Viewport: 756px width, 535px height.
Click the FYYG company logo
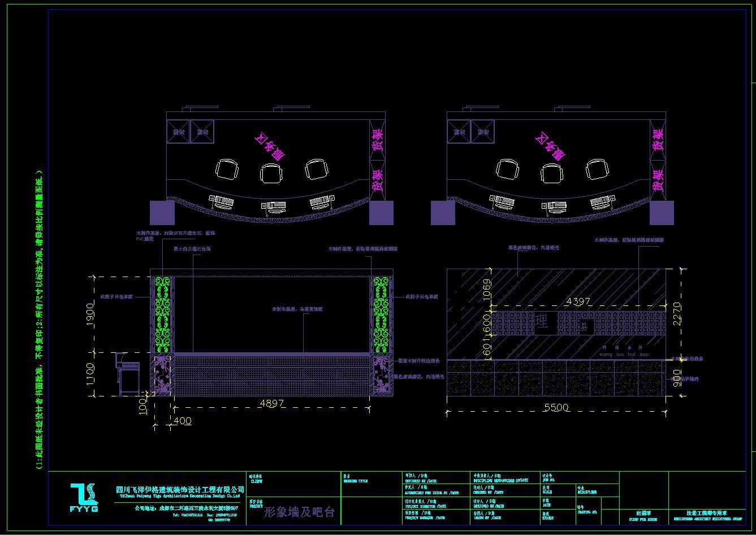84,498
